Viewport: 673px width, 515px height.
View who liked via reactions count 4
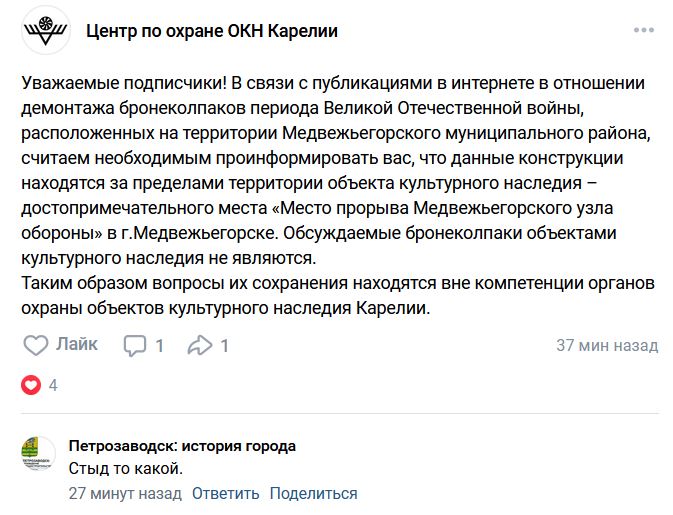(x=53, y=385)
